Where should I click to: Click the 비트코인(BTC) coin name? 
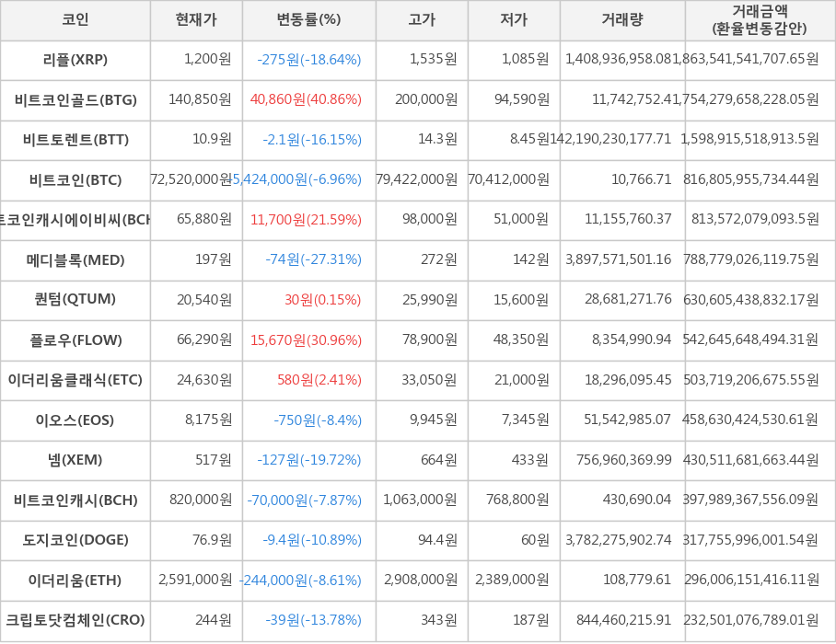(x=75, y=180)
